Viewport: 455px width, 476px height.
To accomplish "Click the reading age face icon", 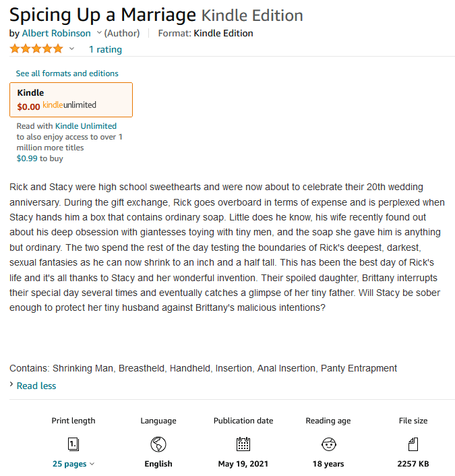I will tap(328, 444).
